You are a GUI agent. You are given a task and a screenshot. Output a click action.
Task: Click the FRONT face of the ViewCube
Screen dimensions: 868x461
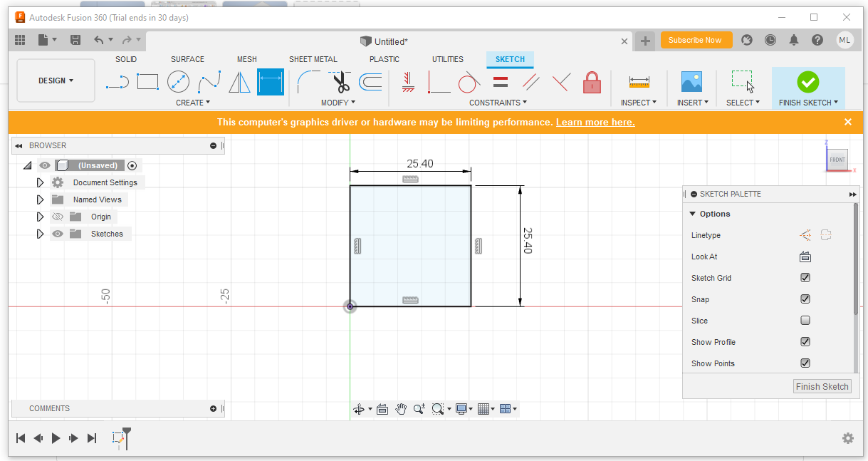[837, 160]
